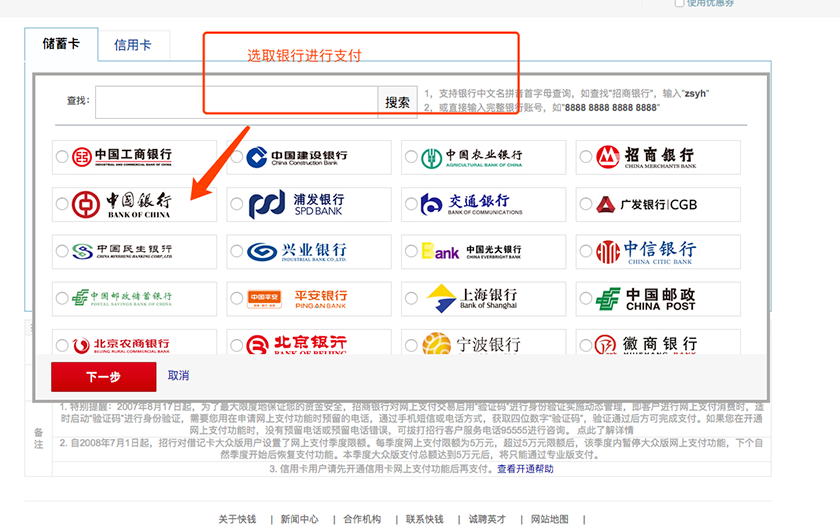The width and height of the screenshot is (840, 532).
Task: Select the Bank of China radio button
Action: 62,204
